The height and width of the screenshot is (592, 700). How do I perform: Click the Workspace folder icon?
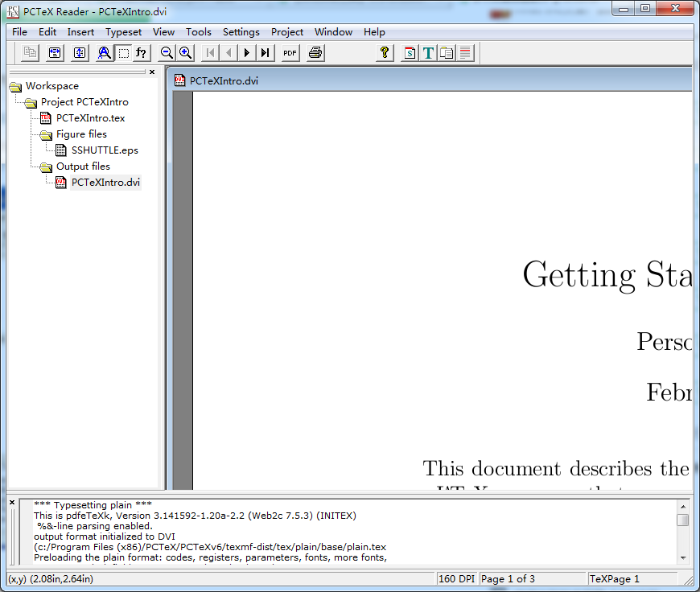(15, 86)
